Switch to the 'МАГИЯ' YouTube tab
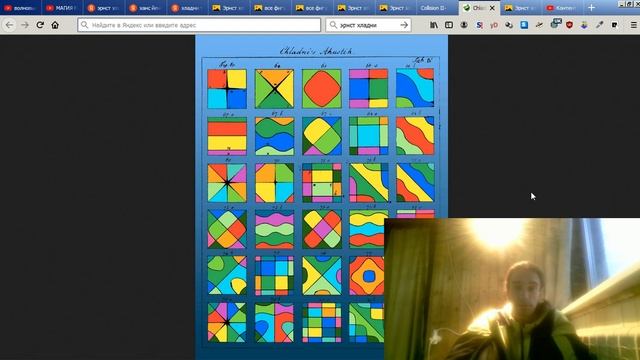This screenshot has width=640, height=360. (62, 8)
